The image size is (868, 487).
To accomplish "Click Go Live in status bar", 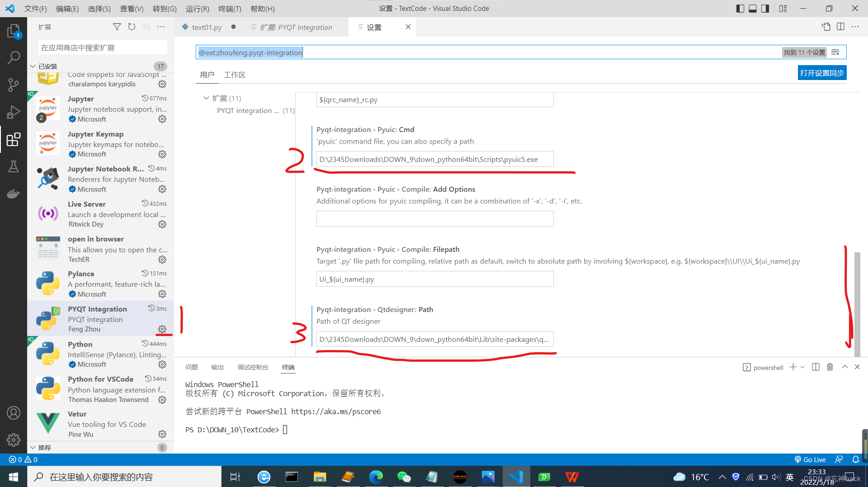I will pyautogui.click(x=810, y=459).
